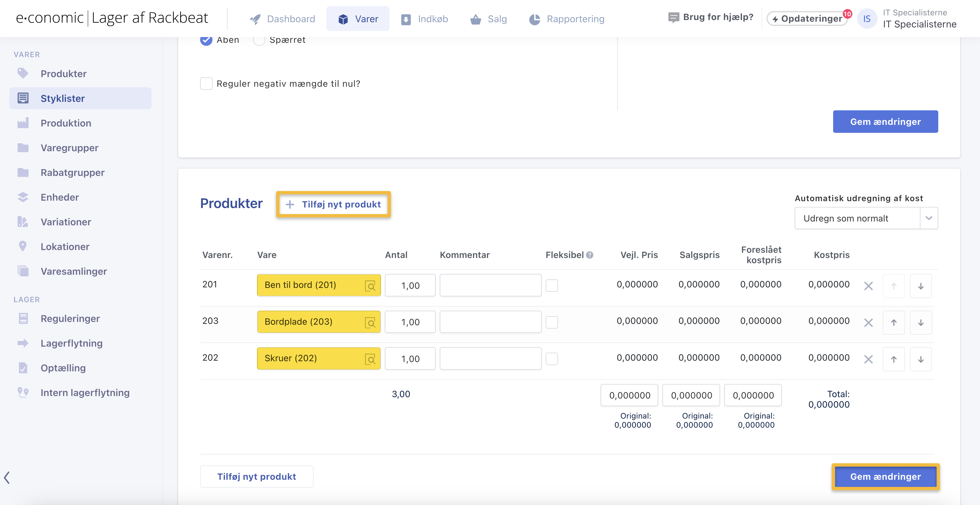980x505 pixels.
Task: Move the Bordplade (203) row up
Action: [893, 322]
